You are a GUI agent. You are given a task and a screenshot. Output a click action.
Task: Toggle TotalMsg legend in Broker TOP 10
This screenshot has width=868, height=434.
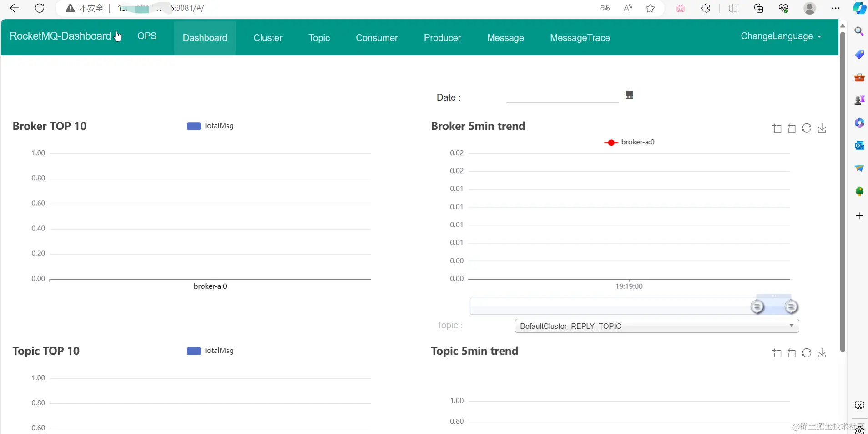(x=210, y=126)
